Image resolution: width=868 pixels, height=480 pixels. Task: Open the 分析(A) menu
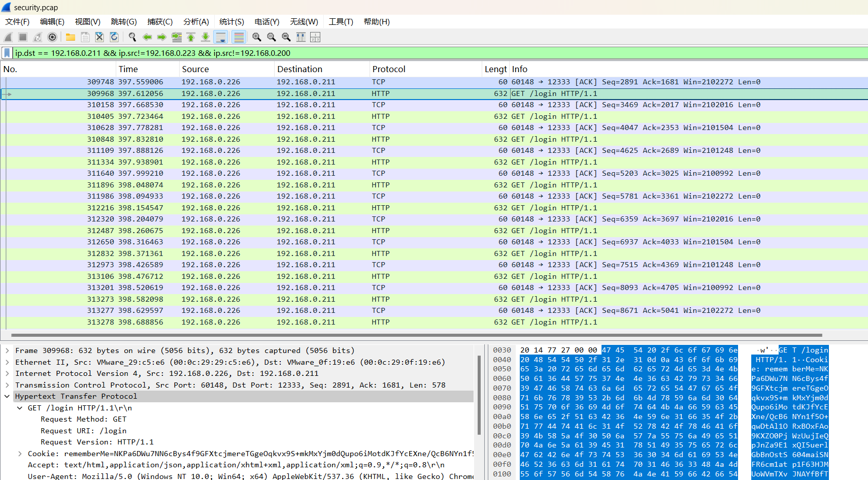click(196, 22)
